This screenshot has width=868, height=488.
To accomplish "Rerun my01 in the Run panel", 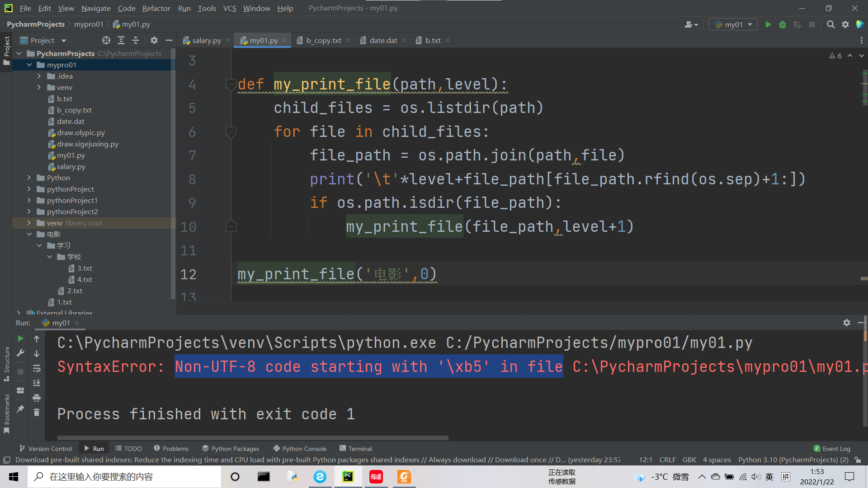I will pyautogui.click(x=20, y=338).
